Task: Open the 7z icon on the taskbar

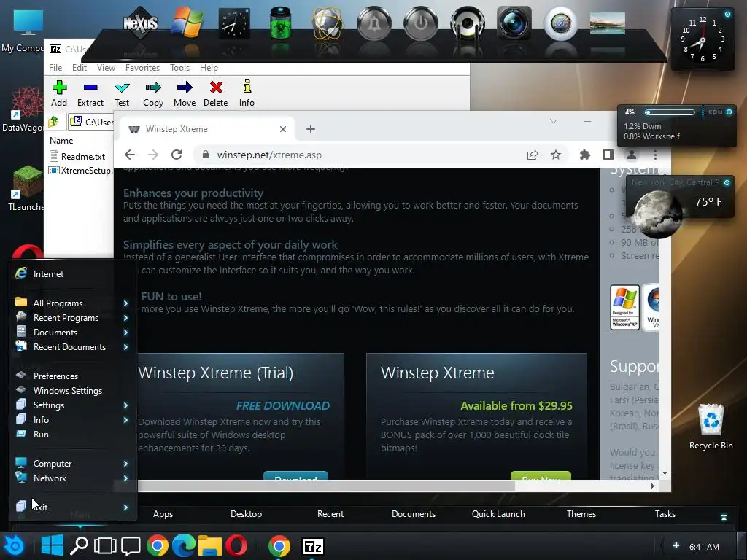Action: [313, 546]
